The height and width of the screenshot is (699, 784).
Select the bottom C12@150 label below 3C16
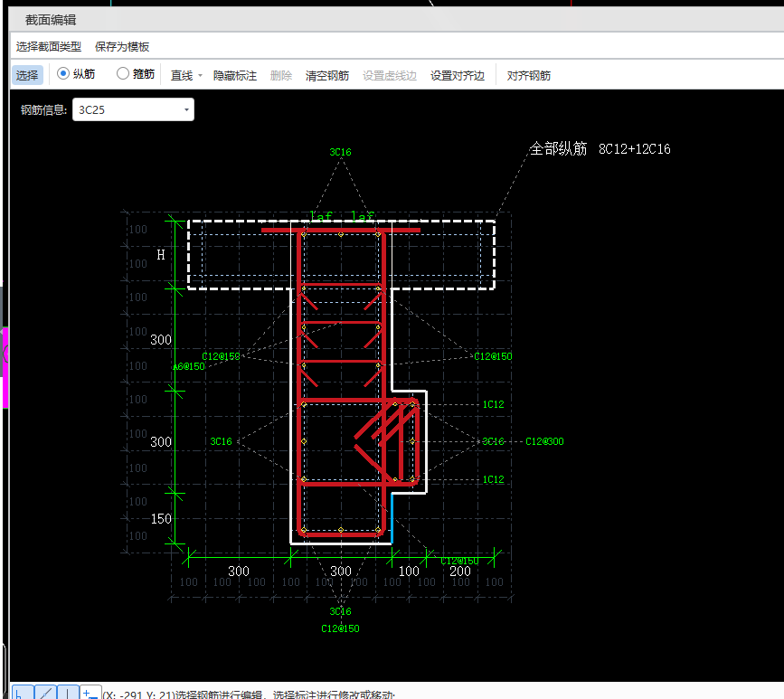point(341,628)
